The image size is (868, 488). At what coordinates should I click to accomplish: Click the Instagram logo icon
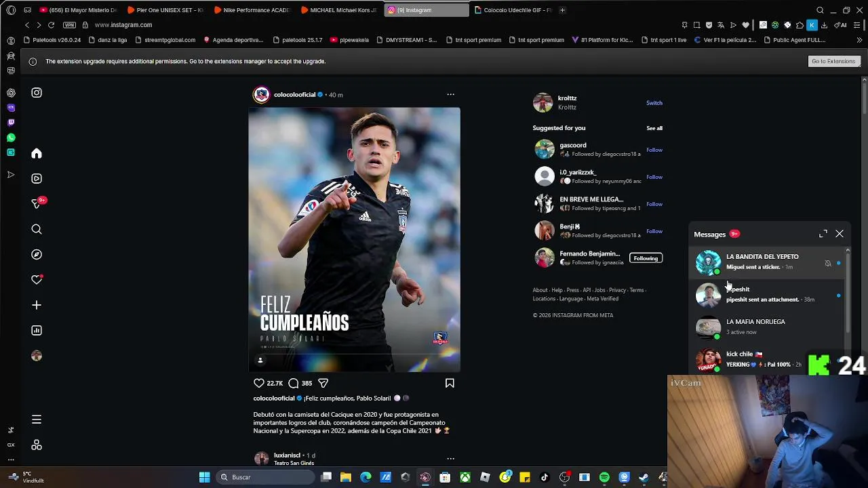pos(37,93)
